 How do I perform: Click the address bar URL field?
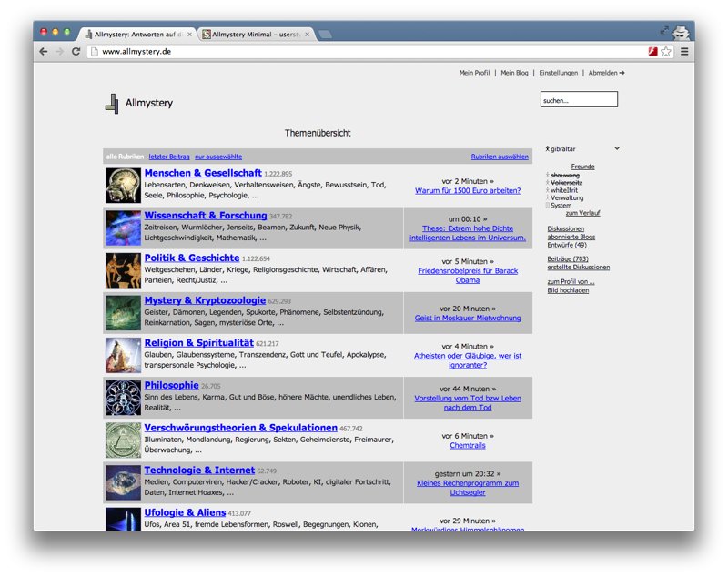click(367, 52)
